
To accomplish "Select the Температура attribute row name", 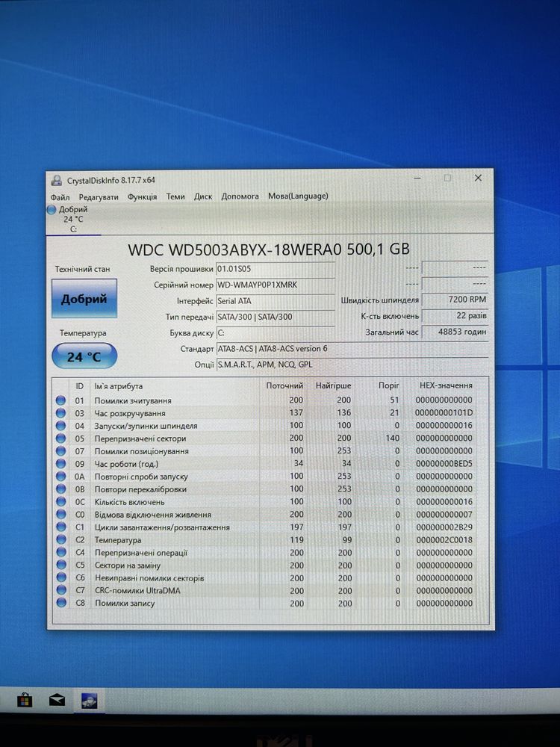I will point(118,540).
